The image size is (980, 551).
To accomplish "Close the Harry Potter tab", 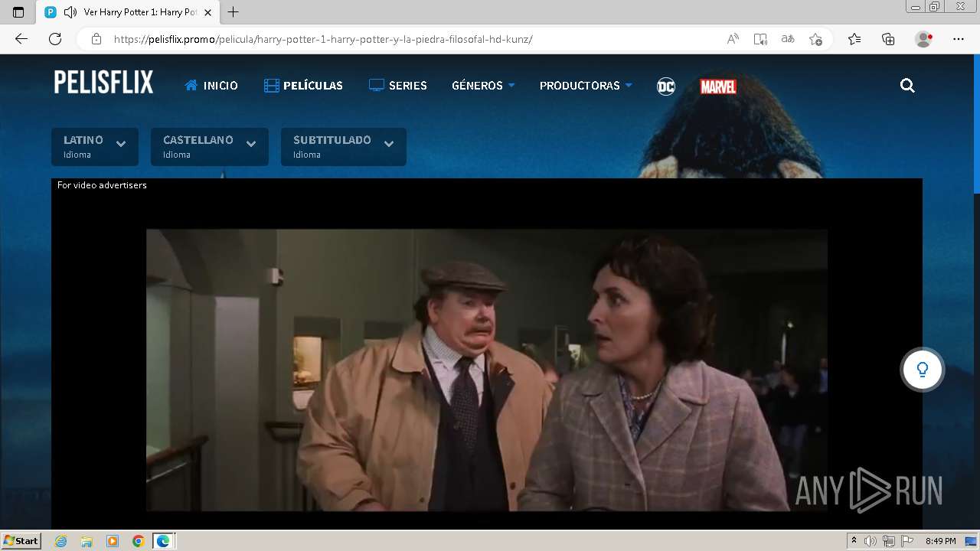I will [207, 12].
